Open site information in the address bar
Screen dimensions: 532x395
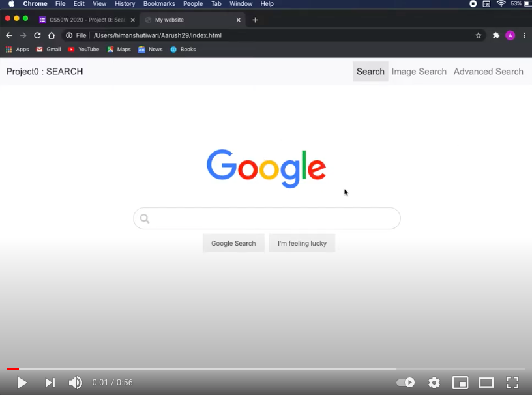click(x=69, y=35)
